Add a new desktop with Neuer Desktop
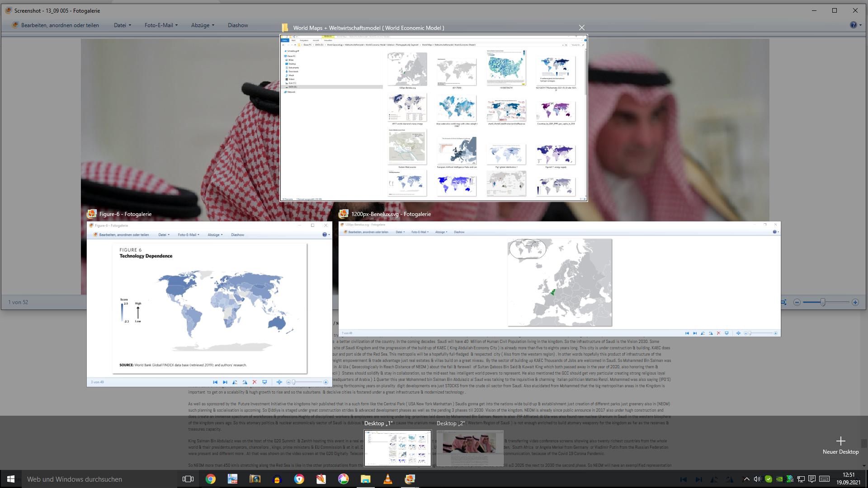Image resolution: width=868 pixels, height=488 pixels. (x=840, y=445)
